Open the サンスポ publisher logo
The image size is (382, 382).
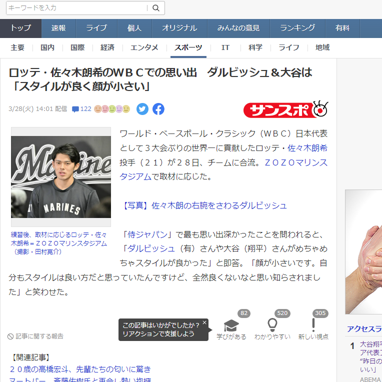click(286, 109)
